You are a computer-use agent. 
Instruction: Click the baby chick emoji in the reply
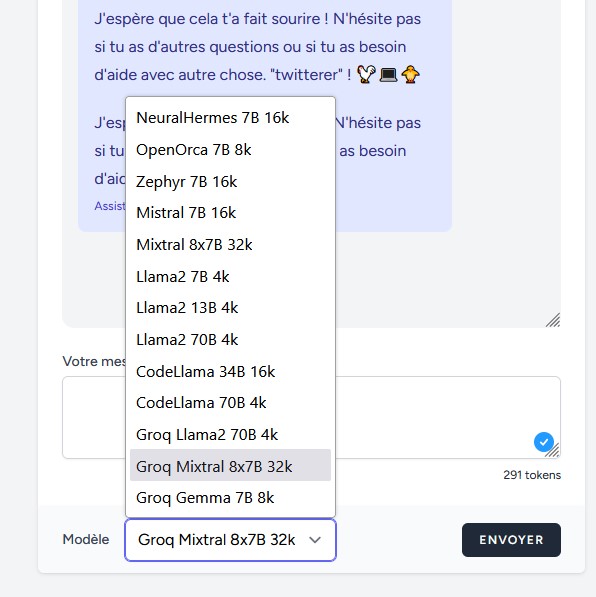pos(411,74)
